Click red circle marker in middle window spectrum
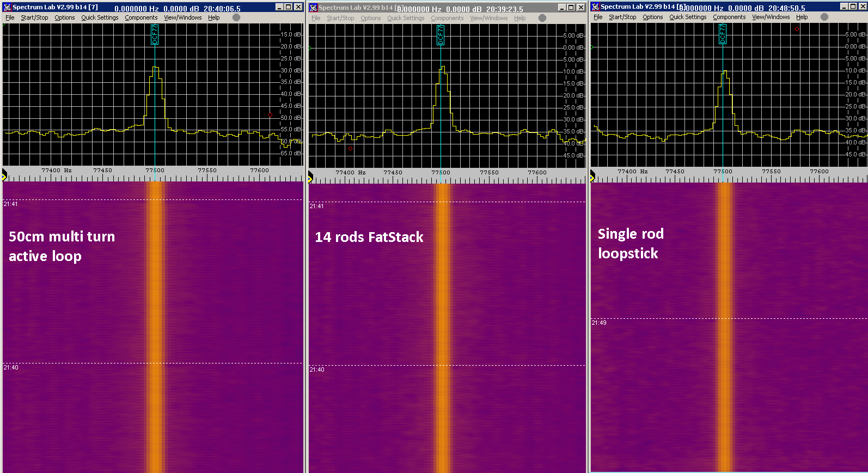This screenshot has height=473, width=868. pos(350,148)
